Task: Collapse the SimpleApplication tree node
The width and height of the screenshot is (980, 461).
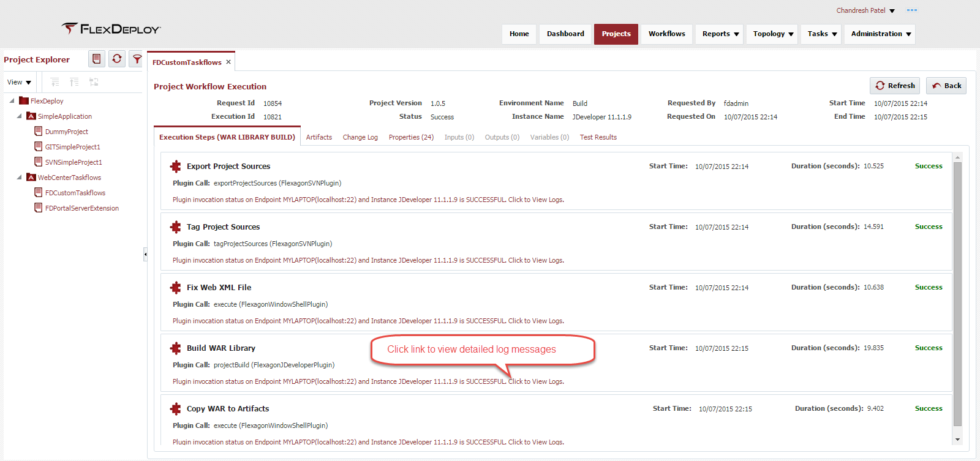Action: pos(20,116)
